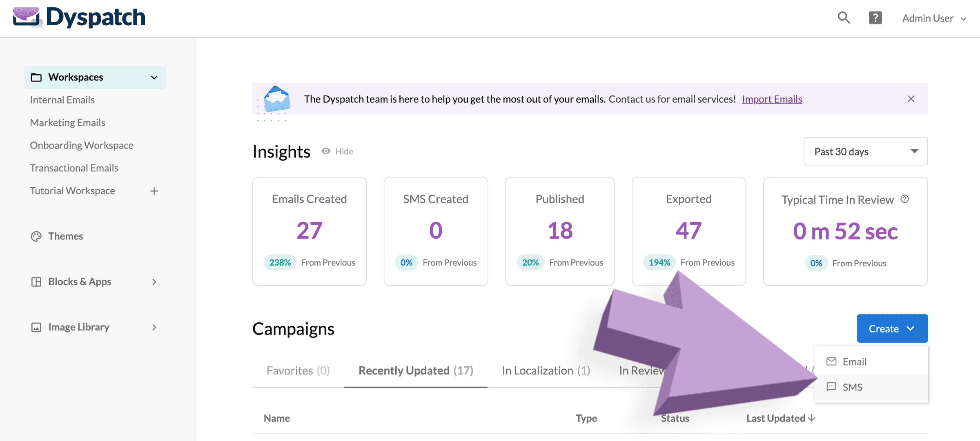The height and width of the screenshot is (441, 980).
Task: Click the plus icon beside Tutorial Workspace
Action: tap(154, 191)
